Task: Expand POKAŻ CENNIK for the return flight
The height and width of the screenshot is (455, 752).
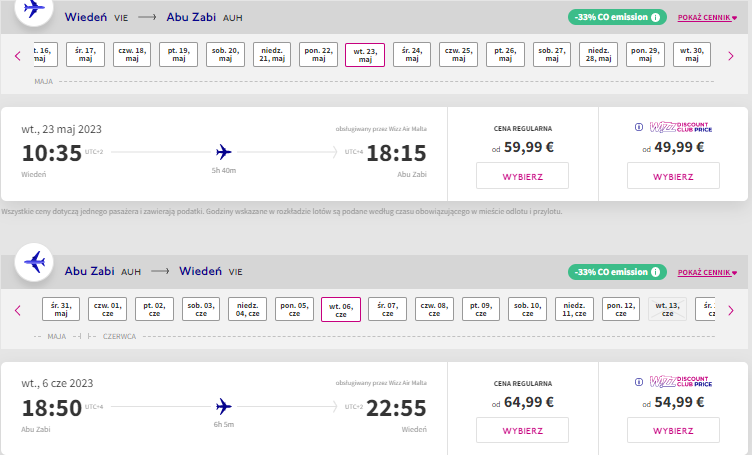Action: pos(707,272)
